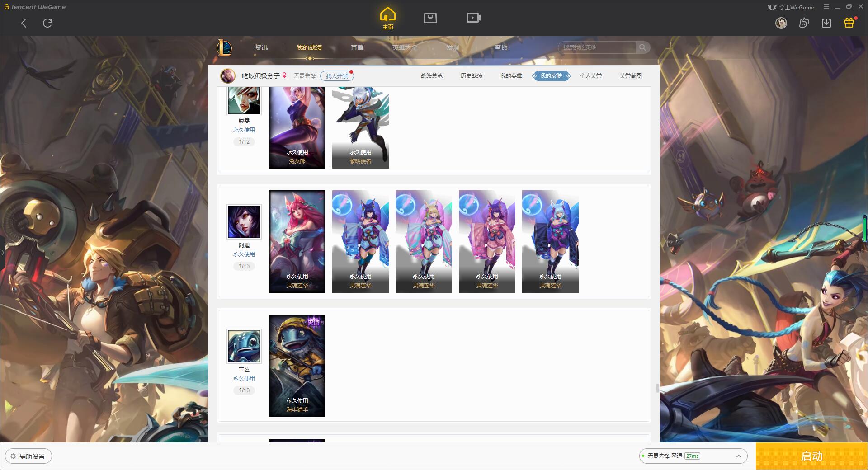The width and height of the screenshot is (868, 470).
Task: Open the dark-haired 灵魂莲华 chroma card
Action: (360, 241)
